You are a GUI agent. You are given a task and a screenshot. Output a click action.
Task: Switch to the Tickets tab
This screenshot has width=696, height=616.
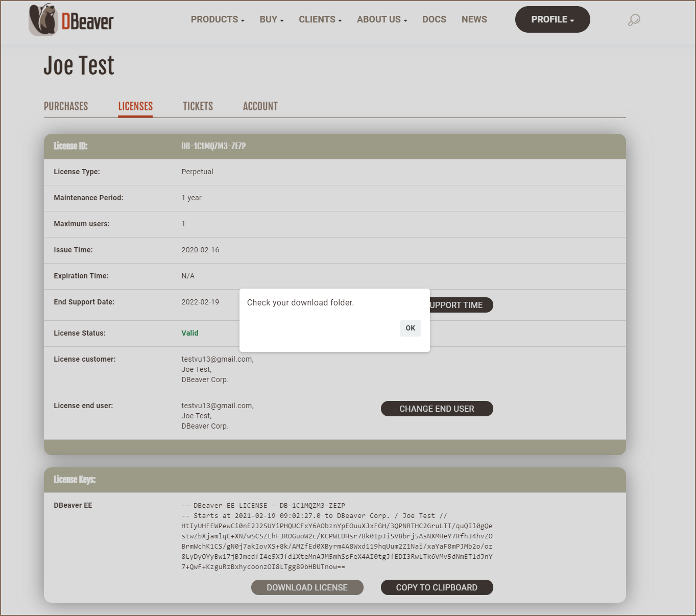click(x=198, y=106)
